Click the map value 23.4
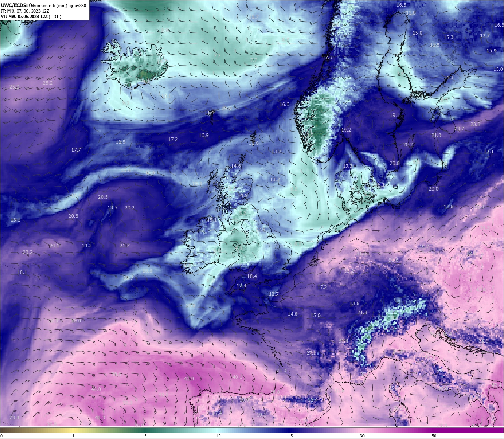 (x=14, y=418)
